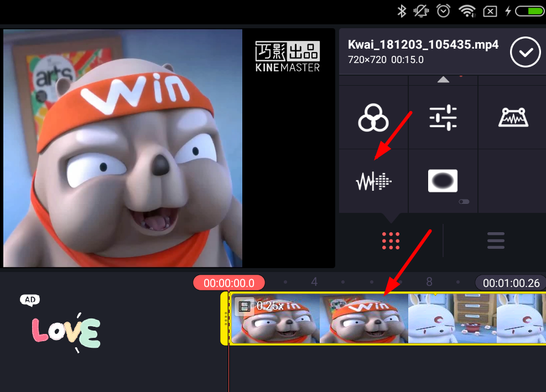Open the Color Filter three-circles icon
The height and width of the screenshot is (392, 546).
point(373,118)
